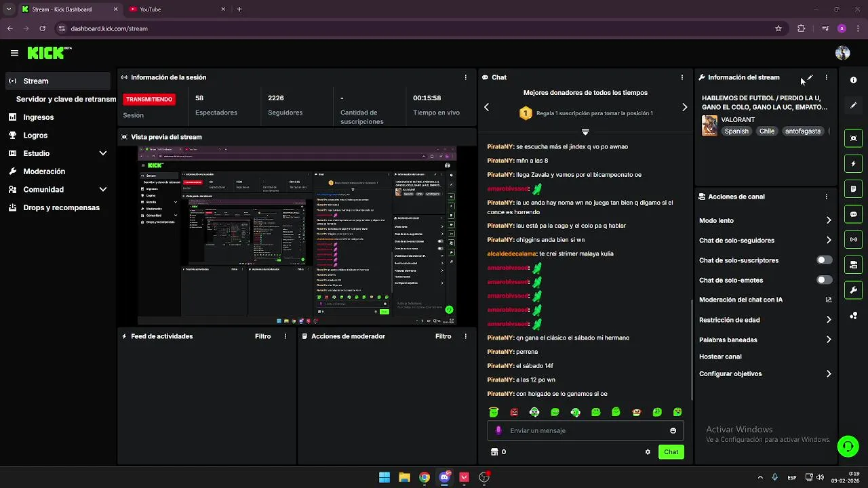Insert the halo green emote
868x488 pixels.
(494, 412)
